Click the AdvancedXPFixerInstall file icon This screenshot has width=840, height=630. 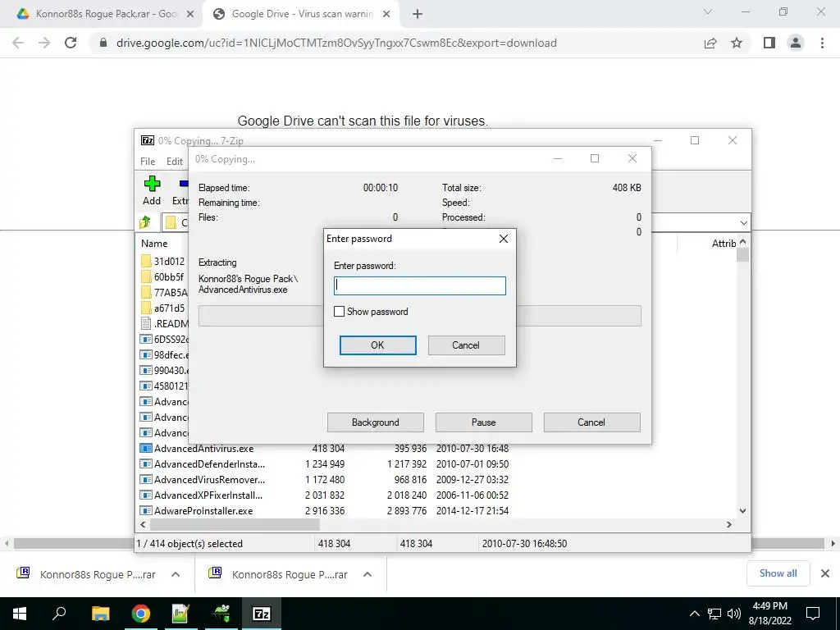(146, 495)
